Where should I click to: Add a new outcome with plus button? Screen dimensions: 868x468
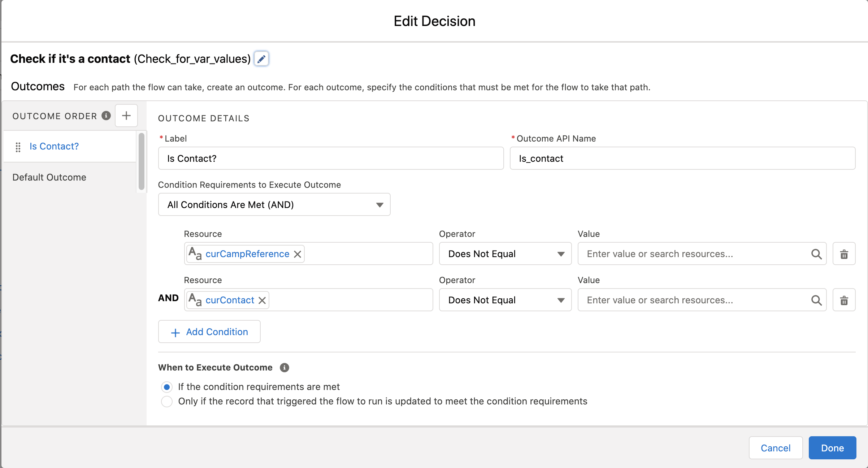126,116
